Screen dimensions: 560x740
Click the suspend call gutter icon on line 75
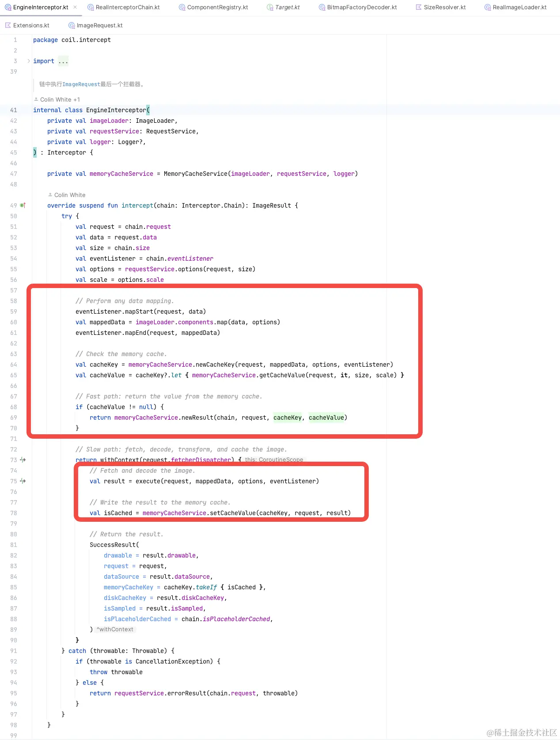pyautogui.click(x=23, y=481)
